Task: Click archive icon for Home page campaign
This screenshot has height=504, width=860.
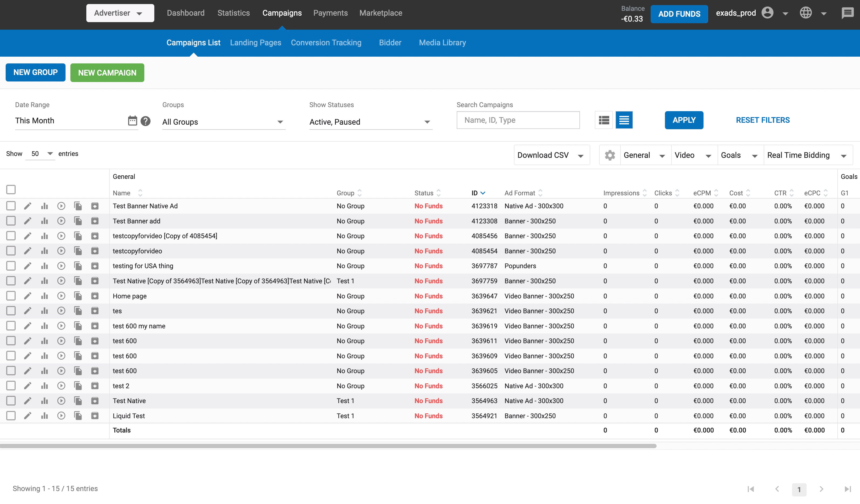Action: [x=95, y=296]
